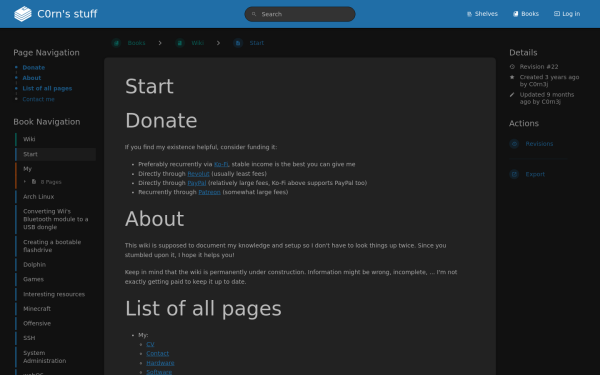This screenshot has width=600, height=375.
Task: Click the clock icon next to Revision #22
Action: (x=512, y=67)
